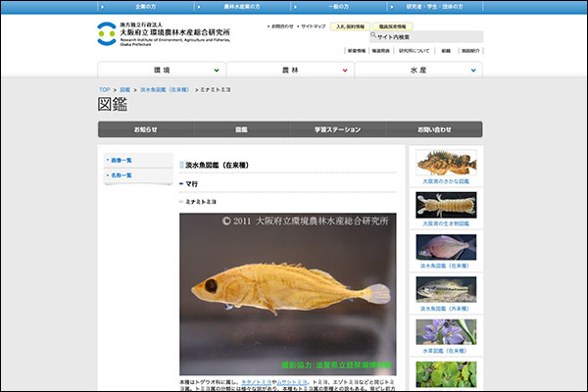Viewport: 588px width, 392px height.
Task: Open 淡水魚図鑑（外来種） bass thumbnail
Action: click(x=446, y=288)
